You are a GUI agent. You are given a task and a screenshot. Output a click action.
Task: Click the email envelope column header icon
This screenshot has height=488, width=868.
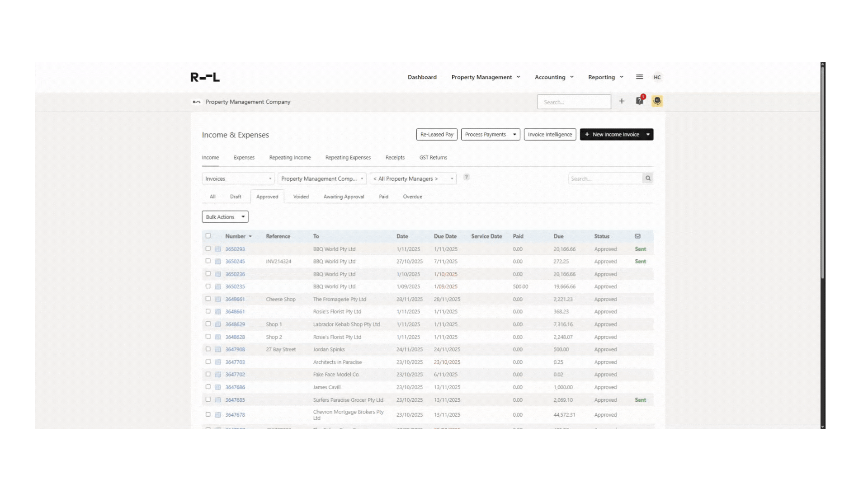[637, 236]
